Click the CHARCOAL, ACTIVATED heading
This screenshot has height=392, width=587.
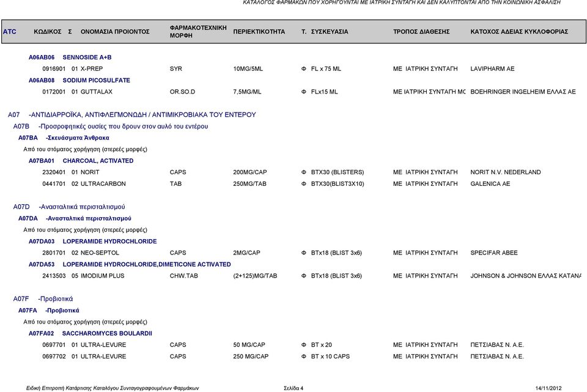tap(98, 161)
